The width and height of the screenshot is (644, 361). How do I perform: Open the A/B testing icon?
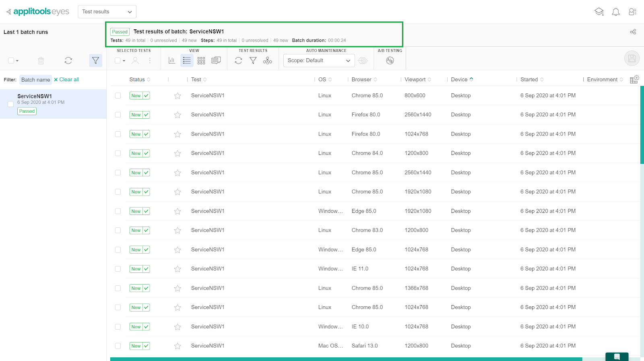tap(390, 61)
